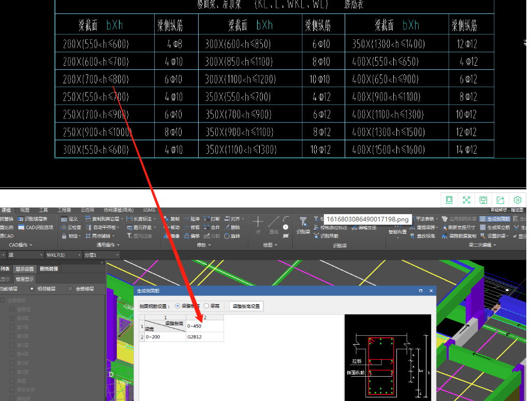Click the 0~450 table cell
The image size is (532, 401).
pos(204,325)
